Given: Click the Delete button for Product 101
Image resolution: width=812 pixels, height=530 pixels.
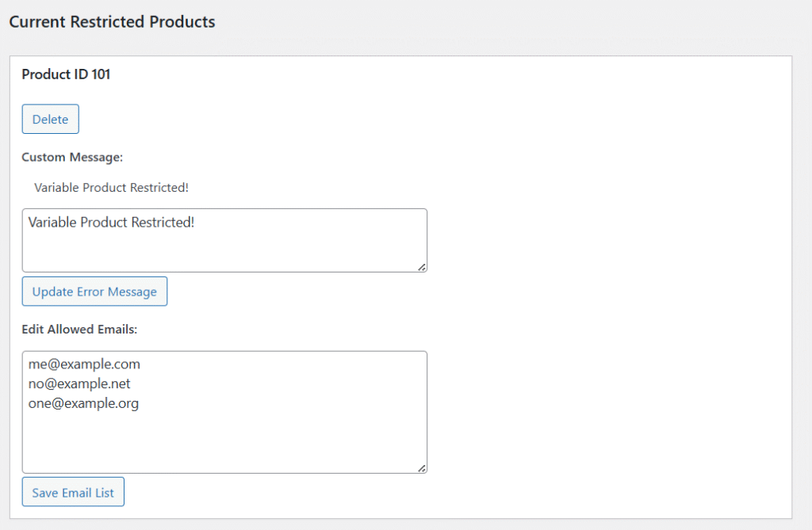Looking at the screenshot, I should click(x=50, y=120).
